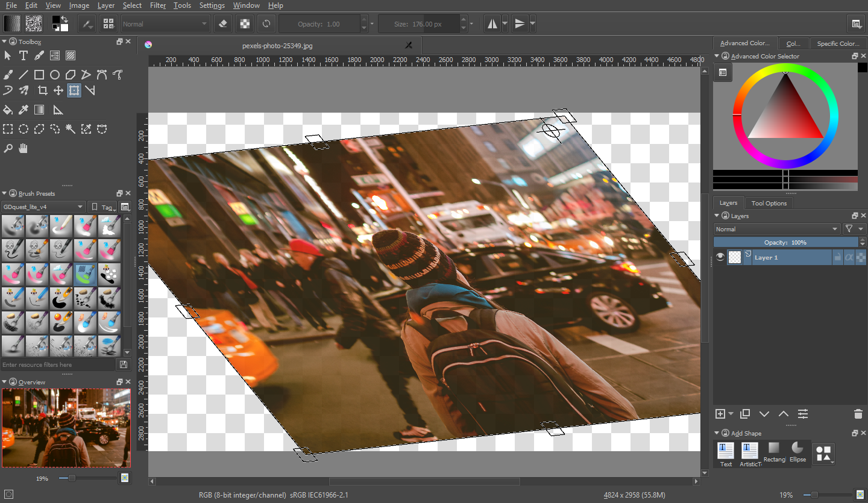
Task: Select the Text tool in the Toolbox
Action: (x=24, y=55)
